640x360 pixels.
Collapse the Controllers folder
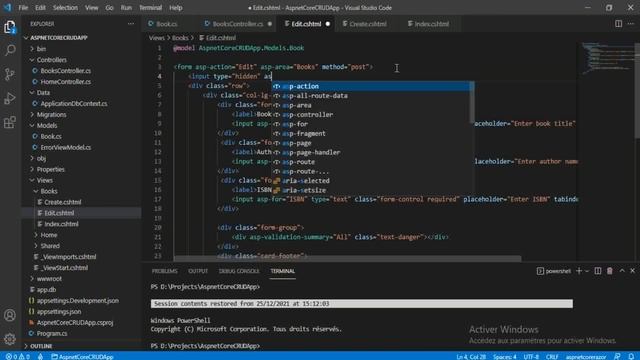tap(51, 60)
